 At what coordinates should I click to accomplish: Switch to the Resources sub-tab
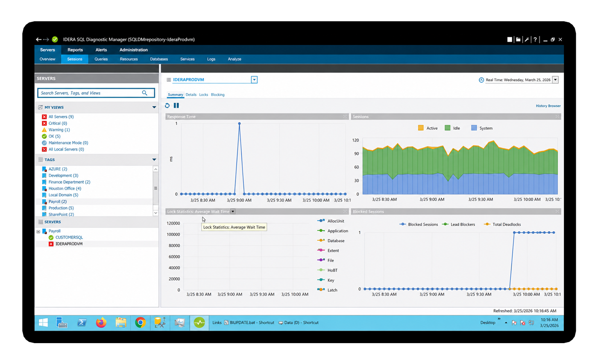pos(129,59)
